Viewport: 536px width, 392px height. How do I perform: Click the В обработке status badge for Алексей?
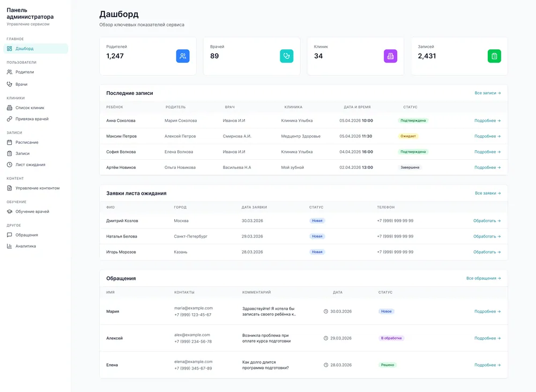click(x=391, y=338)
